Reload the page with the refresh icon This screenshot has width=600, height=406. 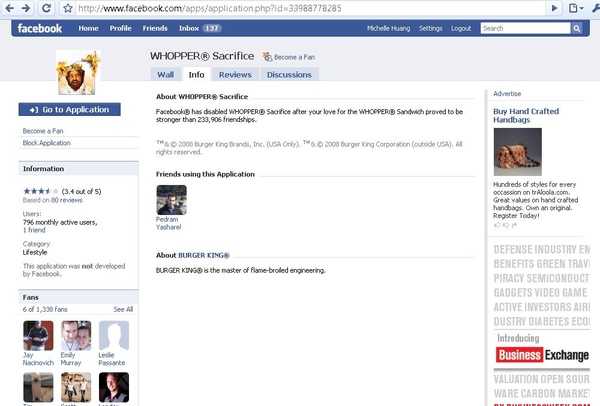[46, 8]
